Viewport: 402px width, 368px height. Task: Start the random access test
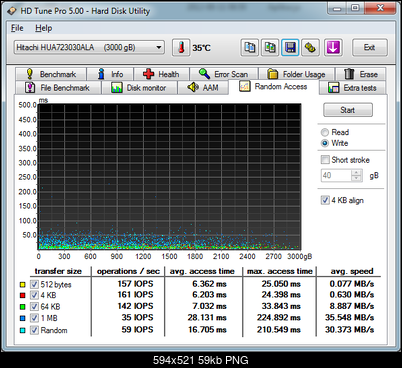pyautogui.click(x=348, y=110)
